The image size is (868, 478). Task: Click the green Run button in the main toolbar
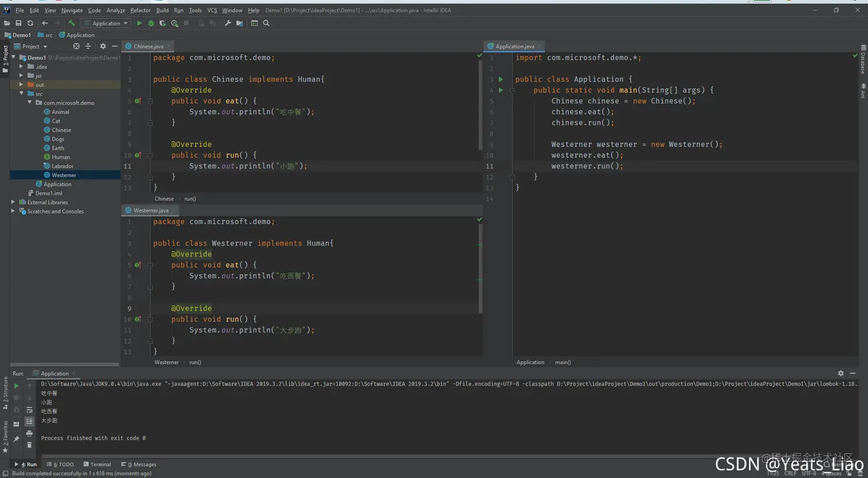click(x=139, y=24)
